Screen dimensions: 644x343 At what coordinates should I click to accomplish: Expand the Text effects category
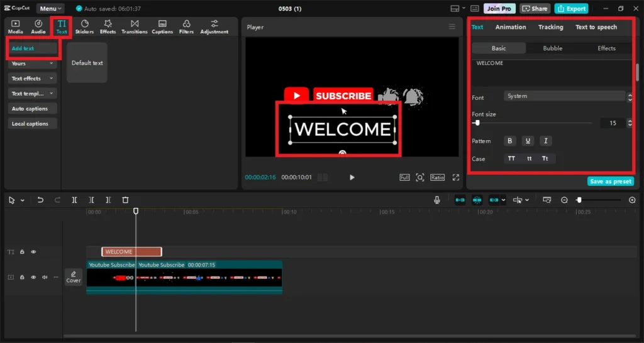click(x=32, y=79)
